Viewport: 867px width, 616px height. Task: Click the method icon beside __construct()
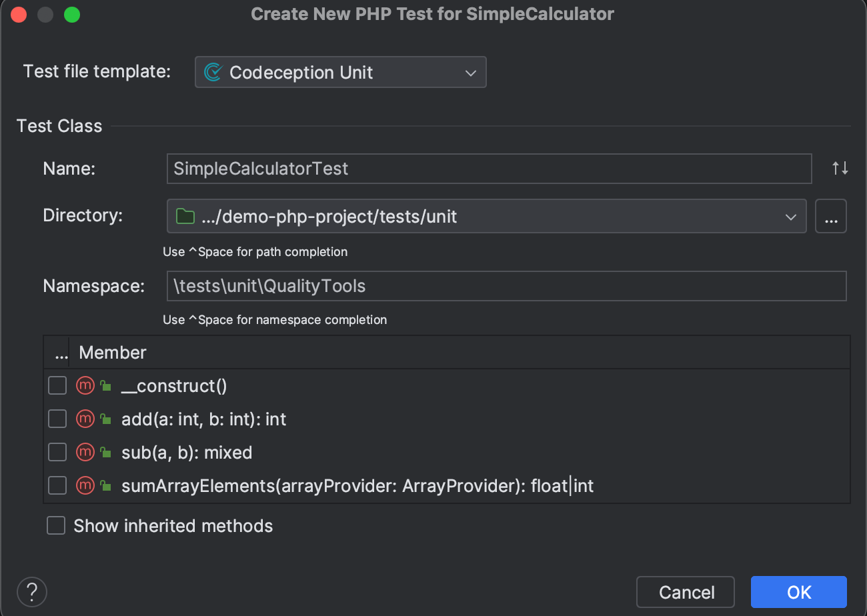tap(85, 385)
